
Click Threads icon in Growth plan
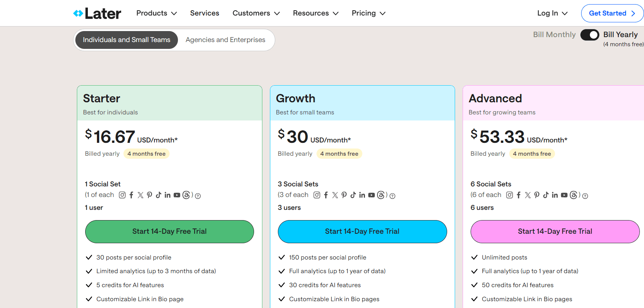point(381,195)
